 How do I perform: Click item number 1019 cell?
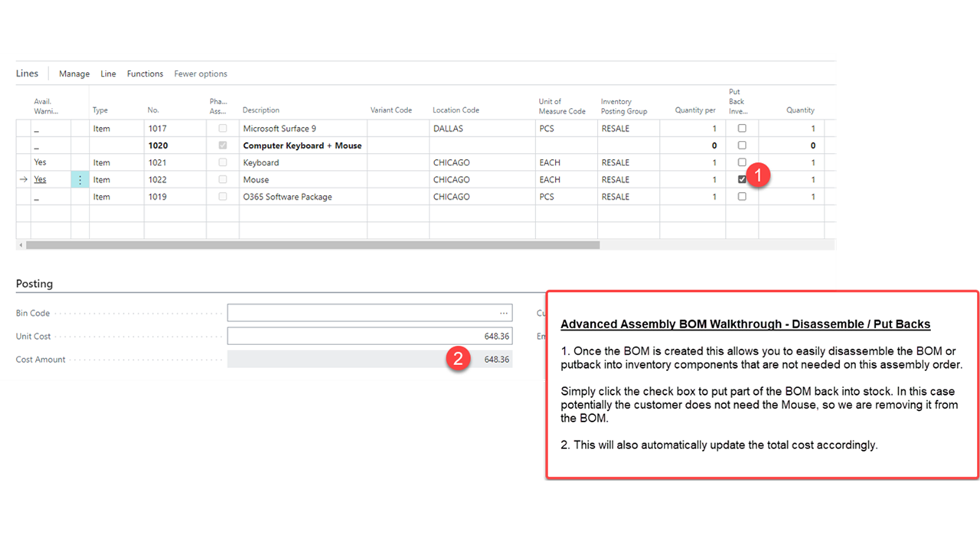175,197
